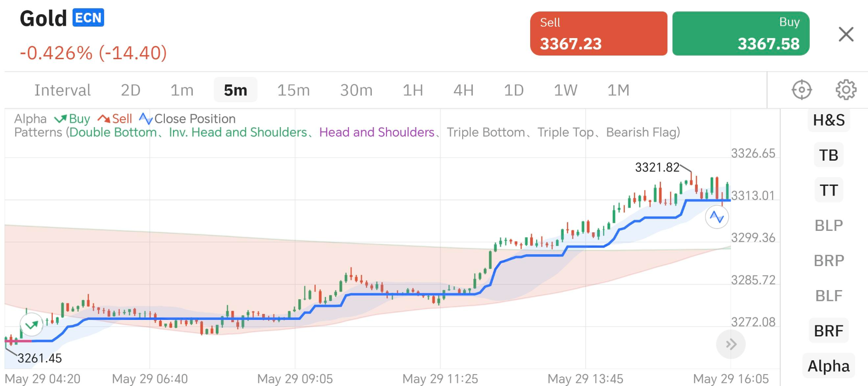This screenshot has width=868, height=386.
Task: Click the ECN badge next to Gold
Action: click(x=88, y=18)
